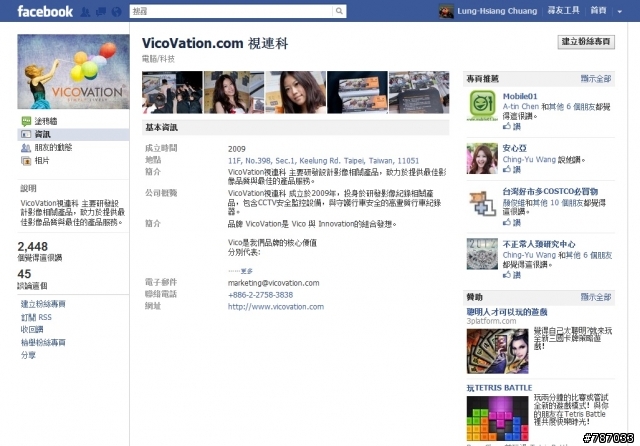Click A-tin Chen name under Mobile01
This screenshot has width=640, height=446.
coord(520,107)
